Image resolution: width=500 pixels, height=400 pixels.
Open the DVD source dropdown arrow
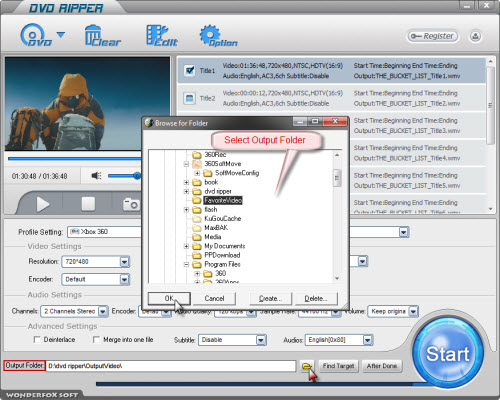click(61, 34)
